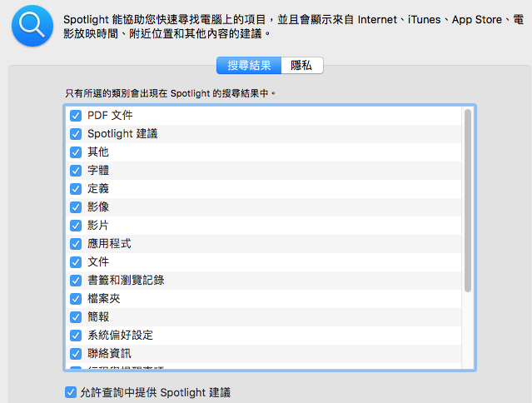Select the 字體 row label
The width and height of the screenshot is (532, 403).
[x=98, y=171]
